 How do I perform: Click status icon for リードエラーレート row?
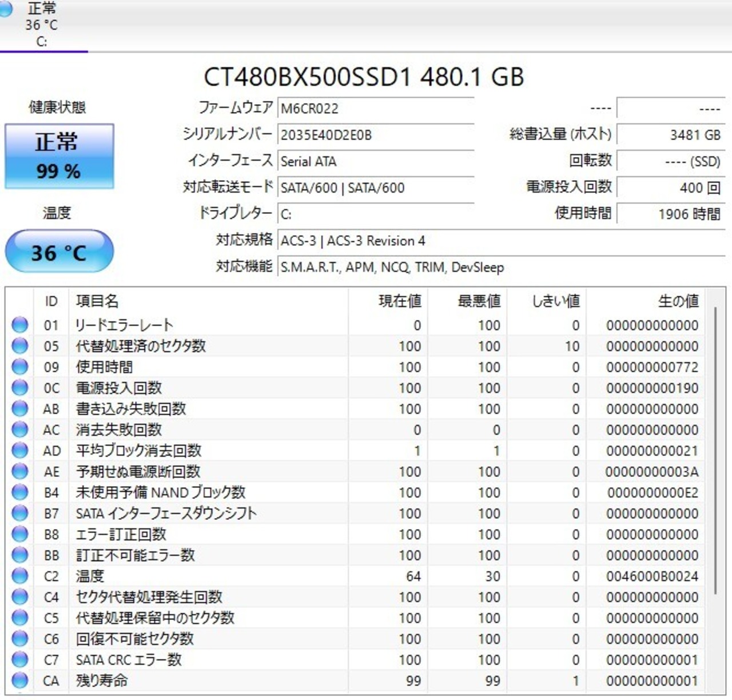click(x=20, y=325)
